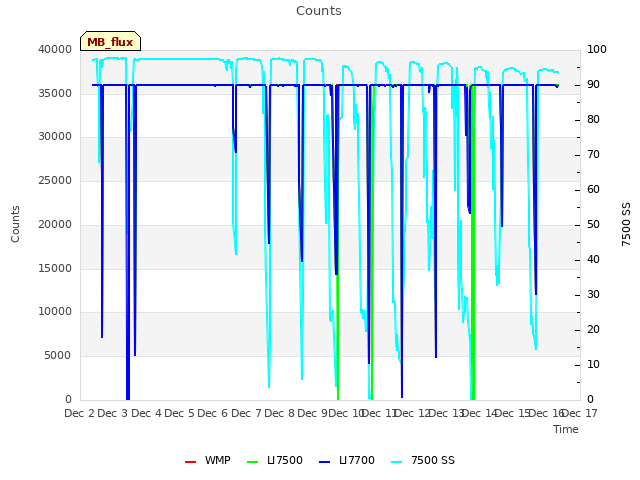Click the 40 right axis tick label
This screenshot has width=640, height=480.
[593, 260]
